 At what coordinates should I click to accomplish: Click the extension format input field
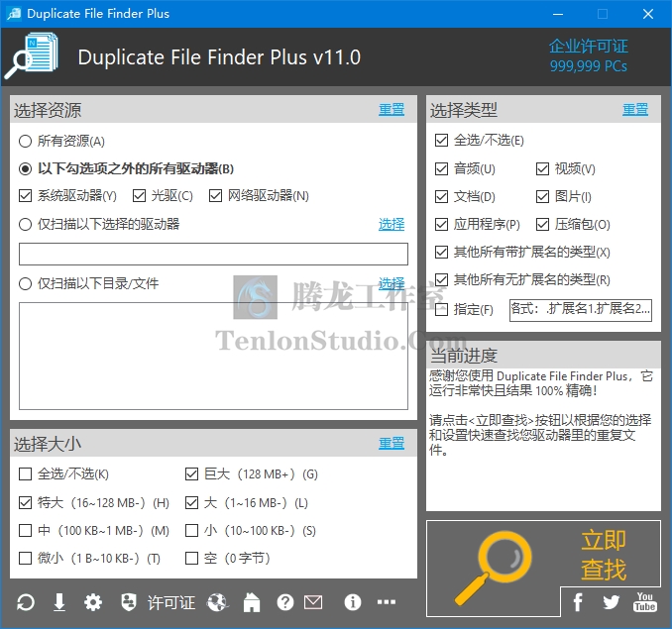click(x=581, y=310)
